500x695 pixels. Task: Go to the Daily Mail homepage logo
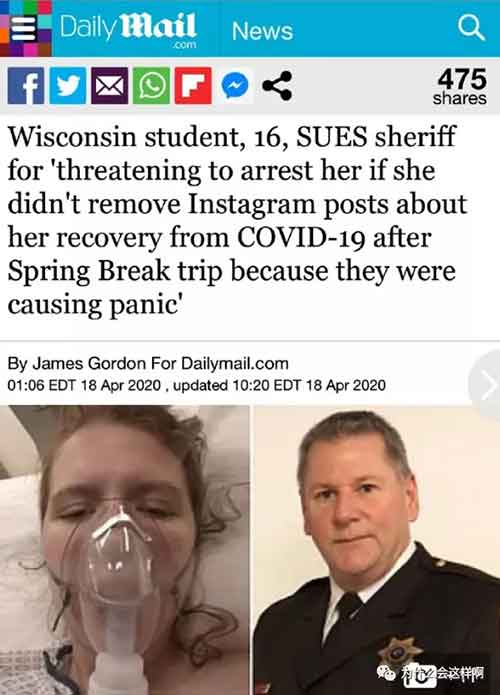click(x=128, y=29)
